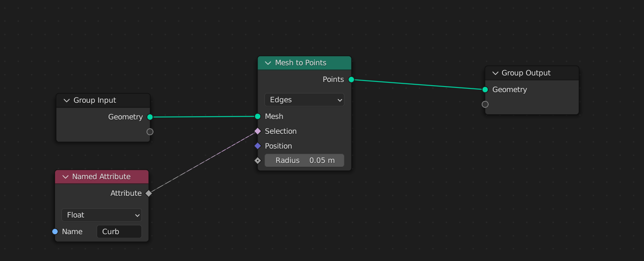This screenshot has width=644, height=261.
Task: Click the empty socket on Group Input
Action: 150,132
